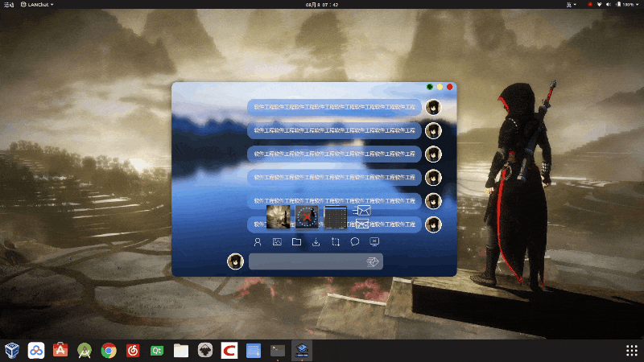
Task: Select the landscape warrior image thumbnail
Action: point(278,216)
